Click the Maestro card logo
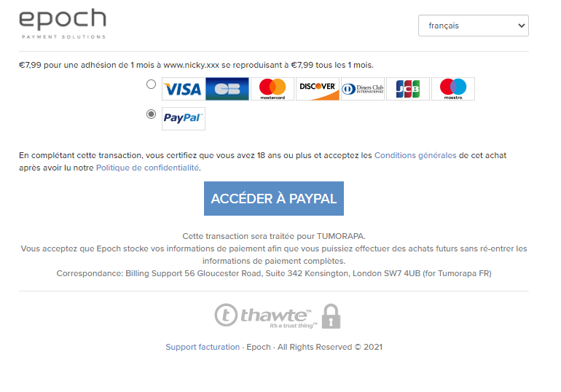The image size is (561, 392). click(453, 89)
